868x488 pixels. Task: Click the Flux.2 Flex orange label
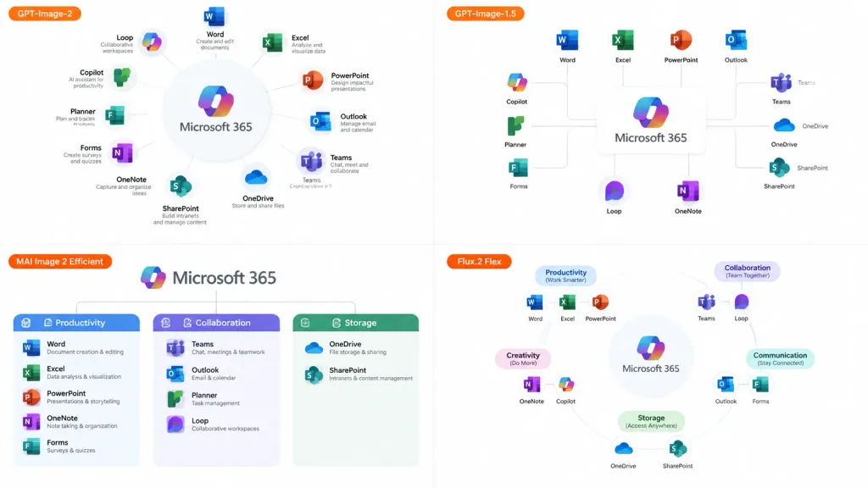[480, 261]
